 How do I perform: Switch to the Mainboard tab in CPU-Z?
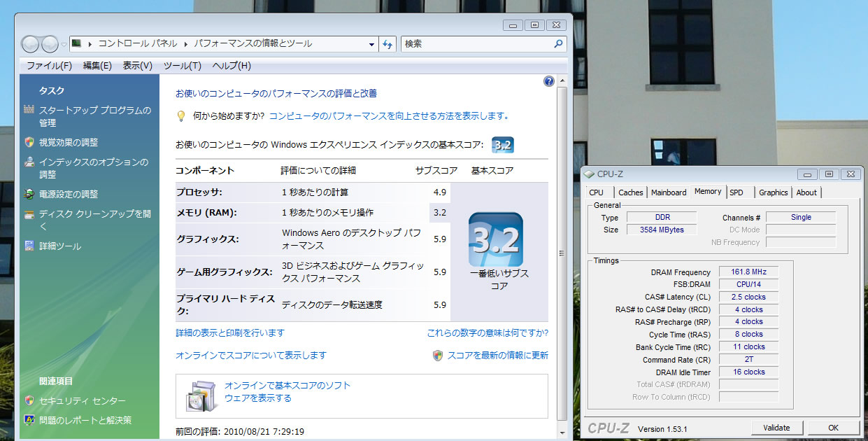[x=669, y=192]
